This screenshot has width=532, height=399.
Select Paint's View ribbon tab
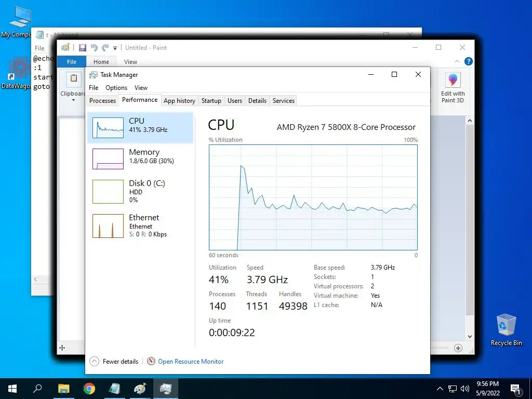(130, 62)
